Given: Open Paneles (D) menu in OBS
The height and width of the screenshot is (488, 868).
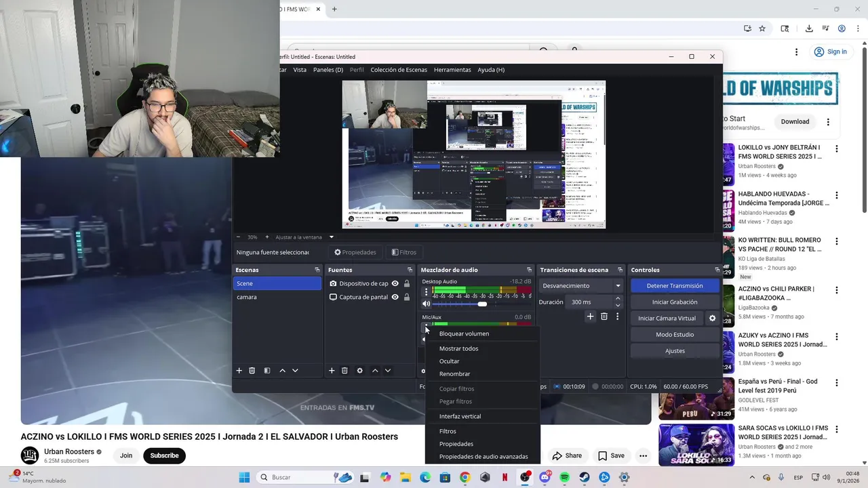Looking at the screenshot, I should point(328,70).
